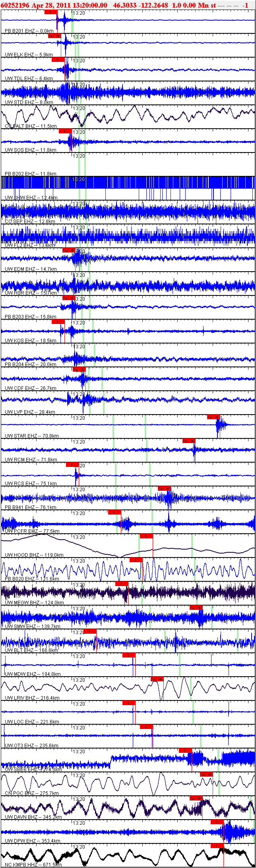Select the station label UW ELK EHZ -- 5.9km

click(x=29, y=55)
